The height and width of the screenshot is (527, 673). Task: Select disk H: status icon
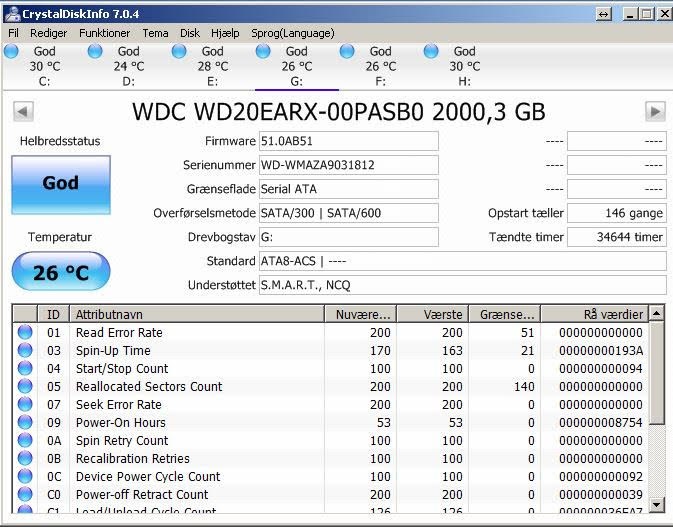(431, 51)
